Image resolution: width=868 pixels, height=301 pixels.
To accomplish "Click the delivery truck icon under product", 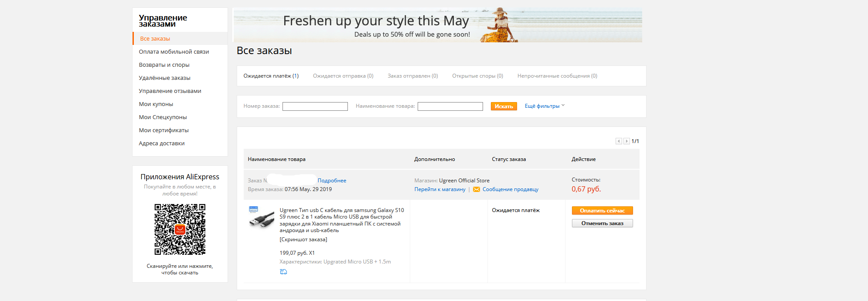I will pos(283,272).
